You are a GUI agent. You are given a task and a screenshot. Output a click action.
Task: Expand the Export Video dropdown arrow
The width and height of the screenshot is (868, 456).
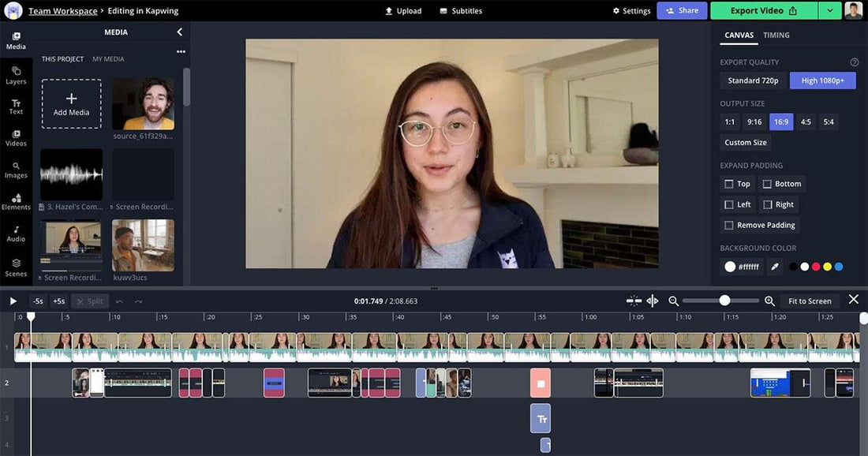(829, 10)
